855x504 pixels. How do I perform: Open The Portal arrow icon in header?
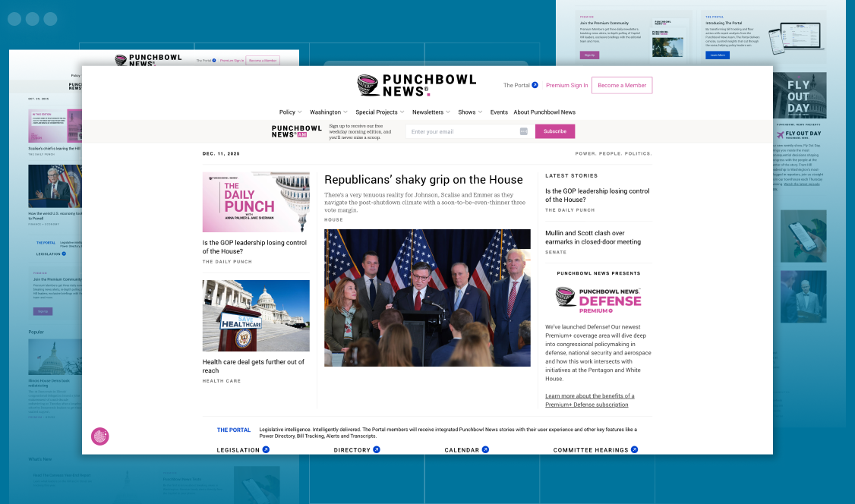tap(535, 85)
